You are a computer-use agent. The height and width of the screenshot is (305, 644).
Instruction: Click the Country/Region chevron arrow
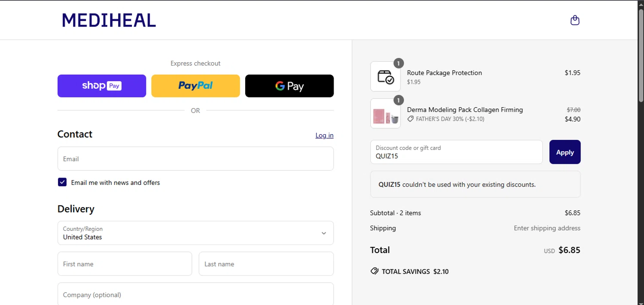[x=324, y=233]
